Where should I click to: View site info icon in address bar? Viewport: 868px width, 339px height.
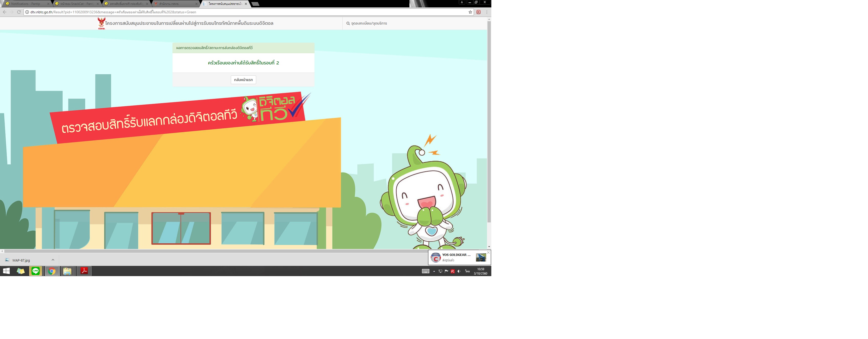pos(27,12)
